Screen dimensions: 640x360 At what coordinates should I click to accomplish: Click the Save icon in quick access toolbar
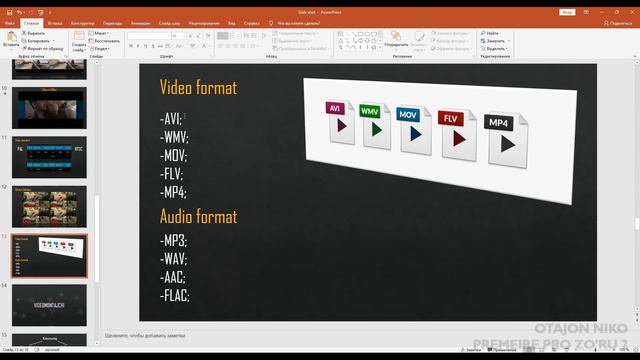9,13
